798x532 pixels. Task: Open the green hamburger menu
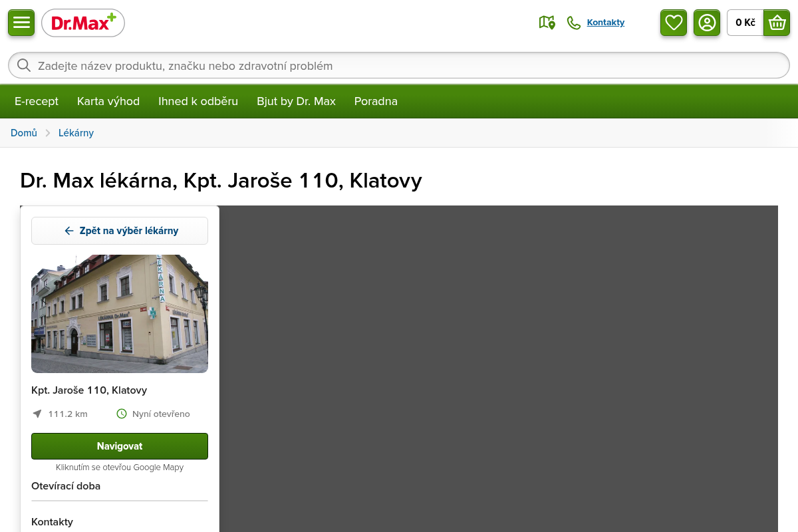[21, 23]
